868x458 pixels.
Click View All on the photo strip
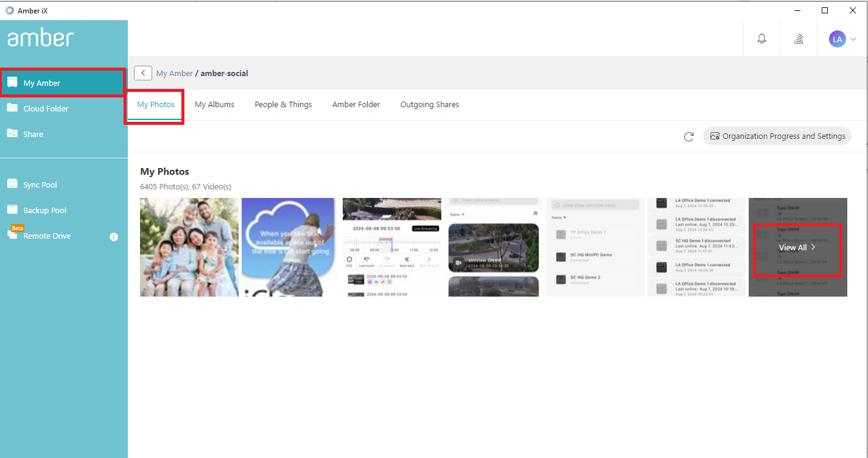pos(797,247)
